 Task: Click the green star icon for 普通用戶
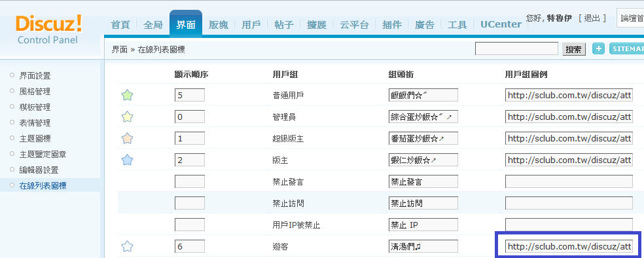click(x=128, y=96)
